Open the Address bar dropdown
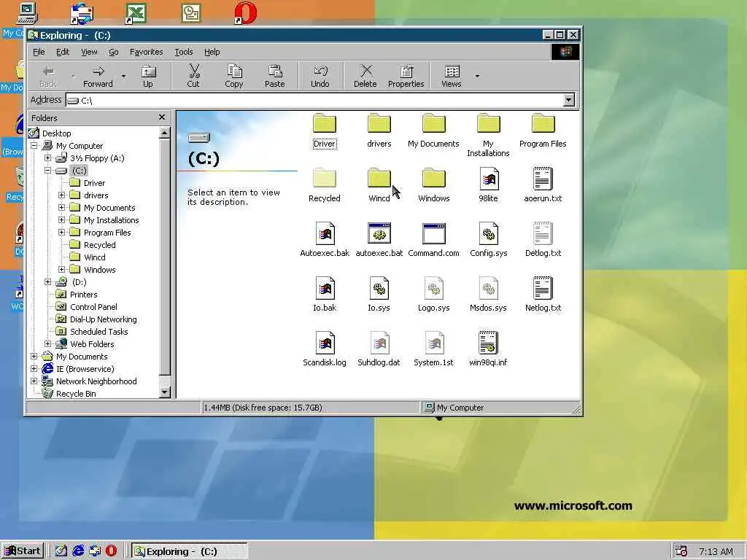 [x=569, y=100]
